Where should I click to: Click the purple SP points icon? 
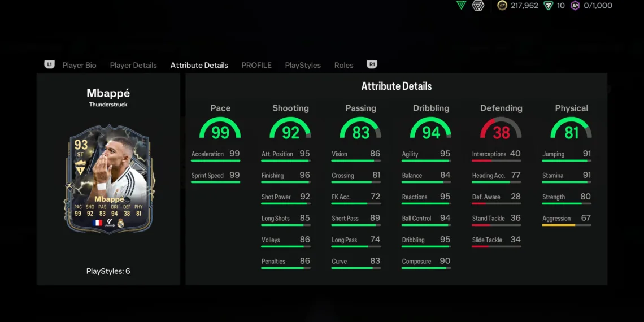pyautogui.click(x=575, y=5)
